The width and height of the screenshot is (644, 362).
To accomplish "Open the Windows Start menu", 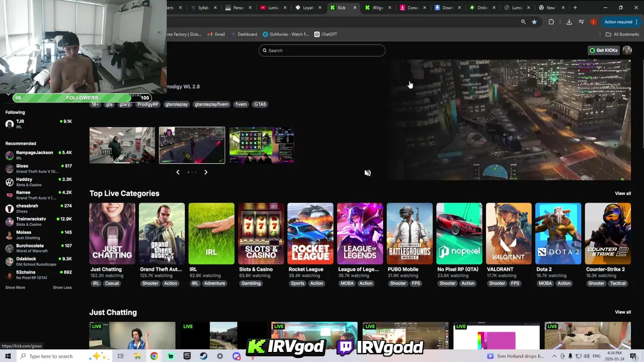I will pos(8,356).
